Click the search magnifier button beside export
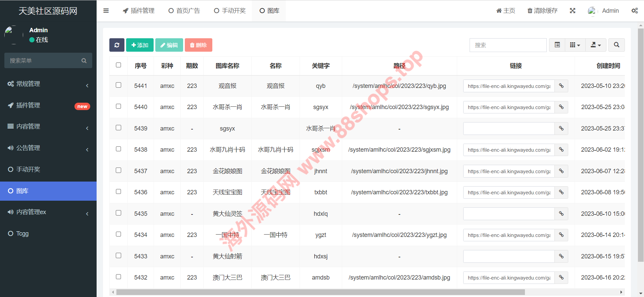The image size is (644, 297). [616, 45]
